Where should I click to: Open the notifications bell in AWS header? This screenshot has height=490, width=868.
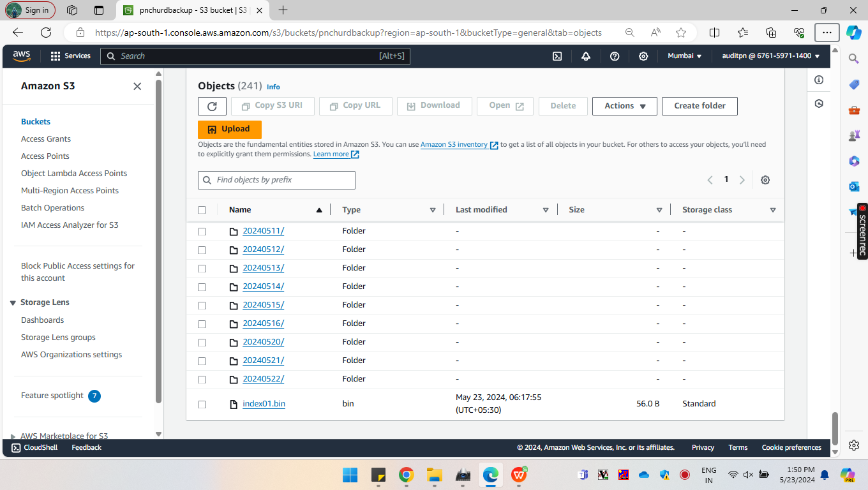[x=586, y=56]
